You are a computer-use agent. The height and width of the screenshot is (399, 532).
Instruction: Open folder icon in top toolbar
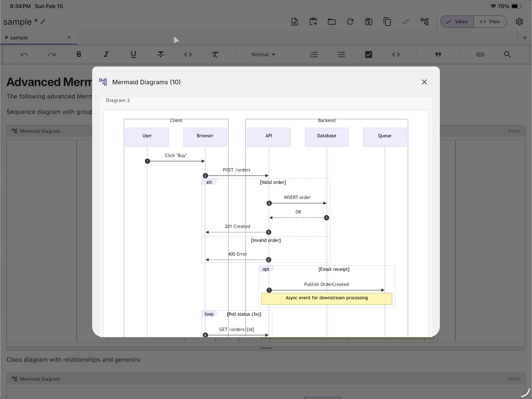pyautogui.click(x=331, y=22)
